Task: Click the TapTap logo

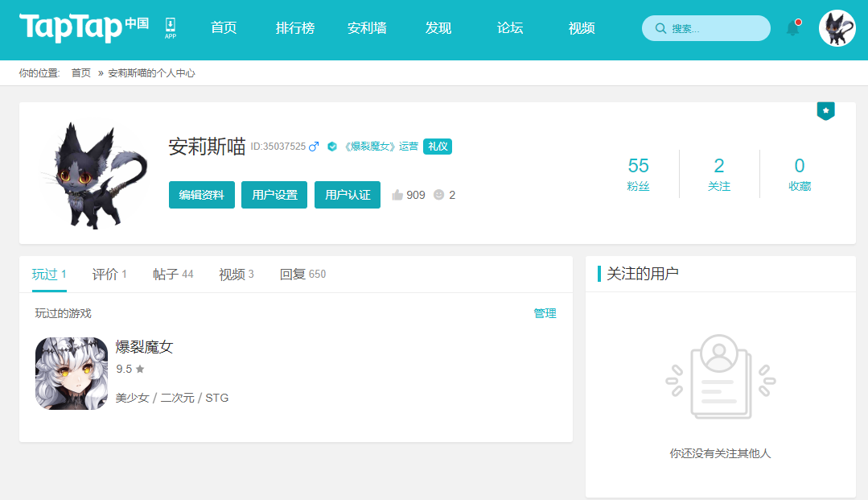Action: tap(84, 27)
